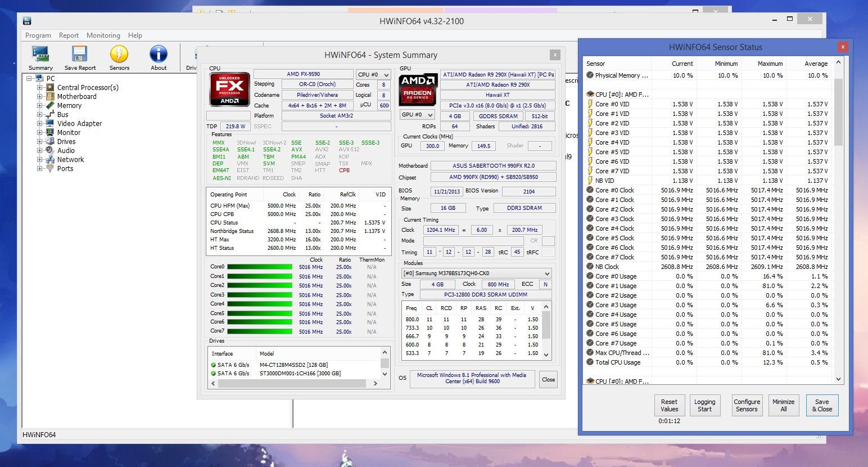Click the Central Processor(s) chip icon
Viewport: 868px width, 467px height.
tap(50, 87)
